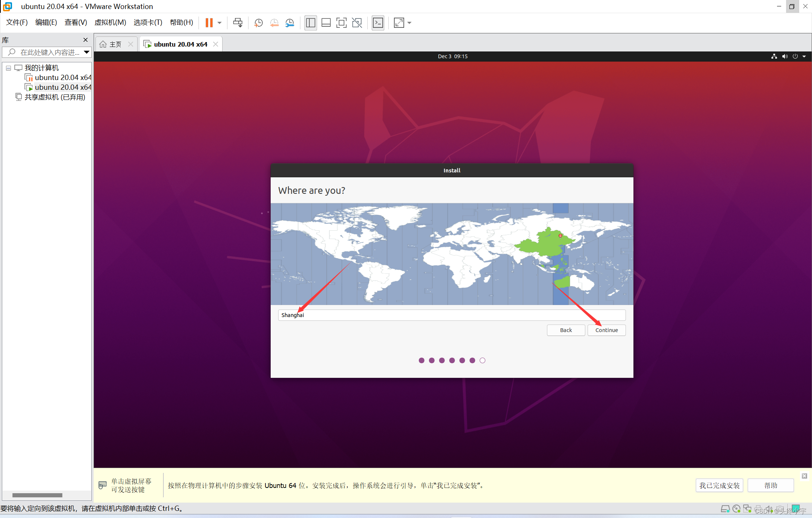This screenshot has width=812, height=518.
Task: Take a snapshot of the VM
Action: [258, 23]
